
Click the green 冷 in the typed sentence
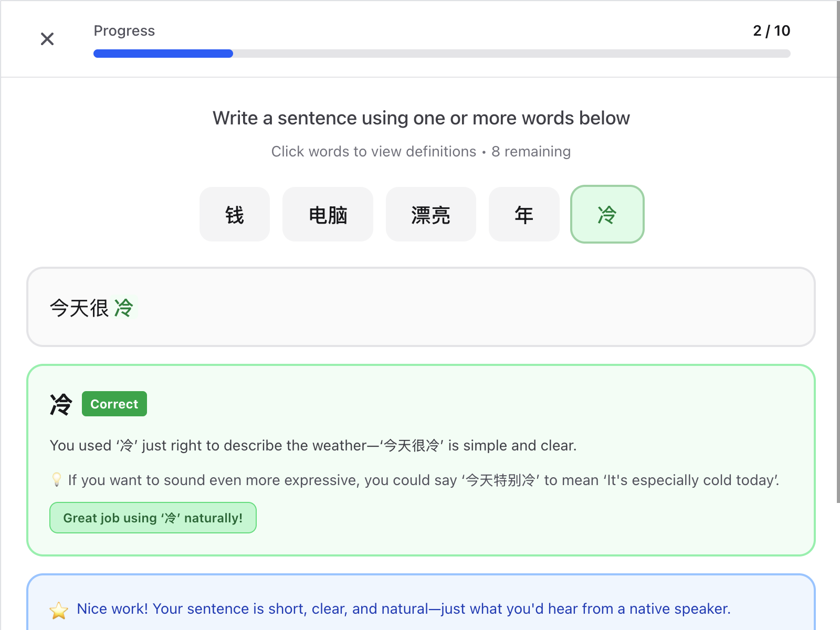(x=124, y=308)
